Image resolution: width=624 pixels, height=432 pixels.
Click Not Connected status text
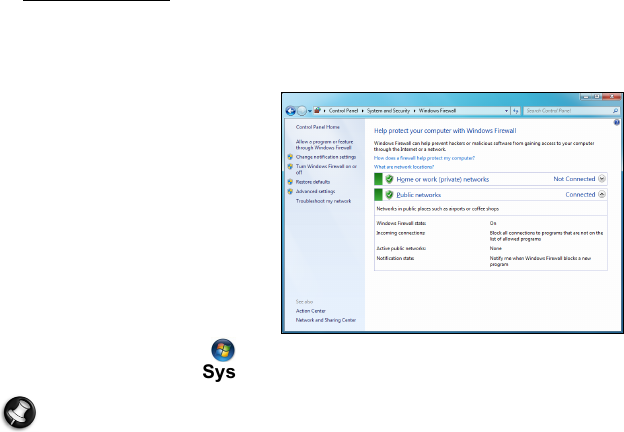tap(574, 179)
